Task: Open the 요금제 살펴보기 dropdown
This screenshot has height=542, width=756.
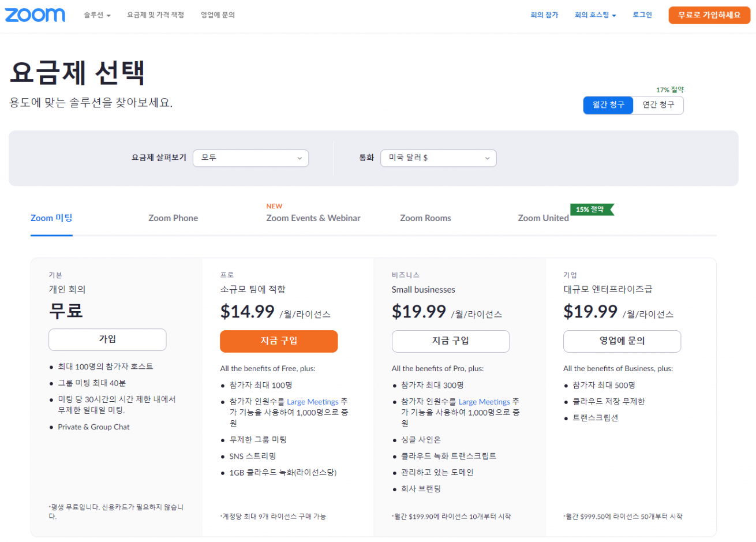Action: coord(250,158)
